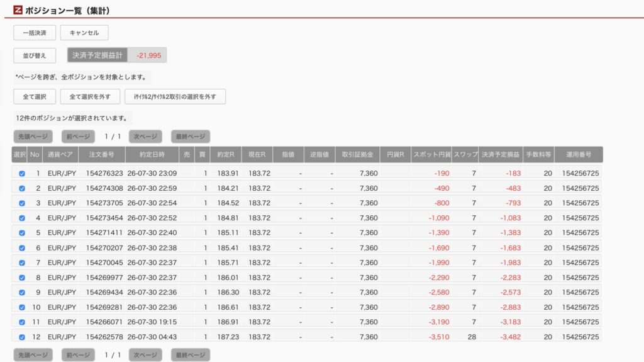This screenshot has width=644, height=362.
Task: Click the 一括決済 button
Action: pos(35,33)
